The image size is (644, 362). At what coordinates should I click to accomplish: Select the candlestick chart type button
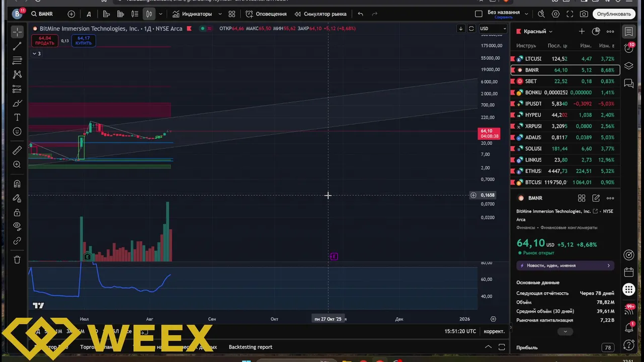pyautogui.click(x=149, y=14)
